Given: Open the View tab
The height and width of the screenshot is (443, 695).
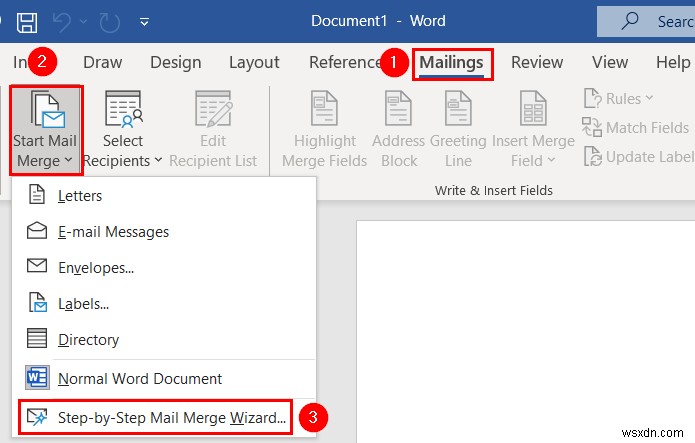Looking at the screenshot, I should pos(610,62).
